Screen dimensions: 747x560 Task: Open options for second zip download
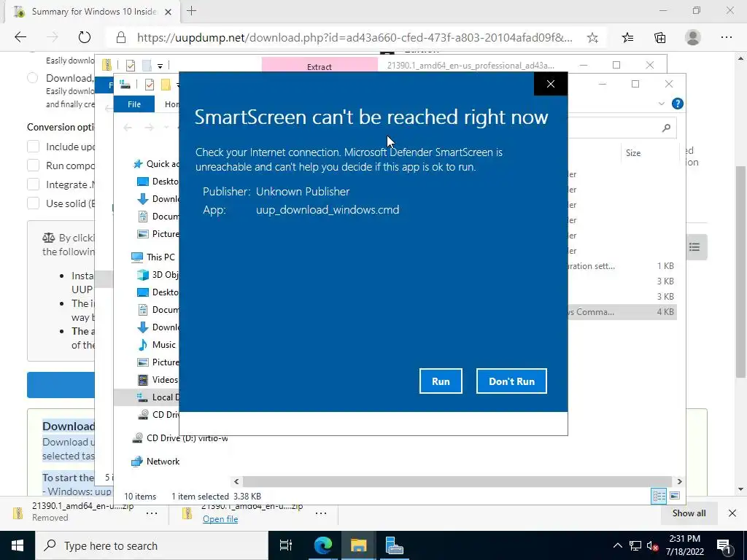[321, 513]
